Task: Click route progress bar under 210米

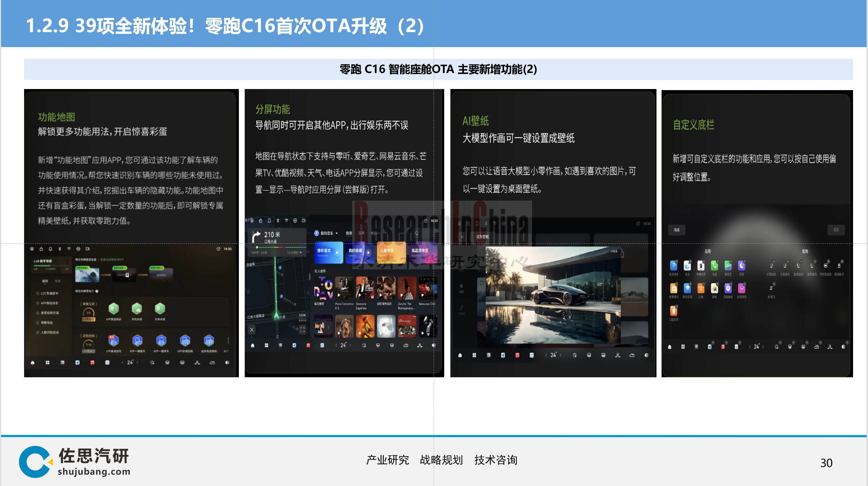Action: tap(277, 248)
